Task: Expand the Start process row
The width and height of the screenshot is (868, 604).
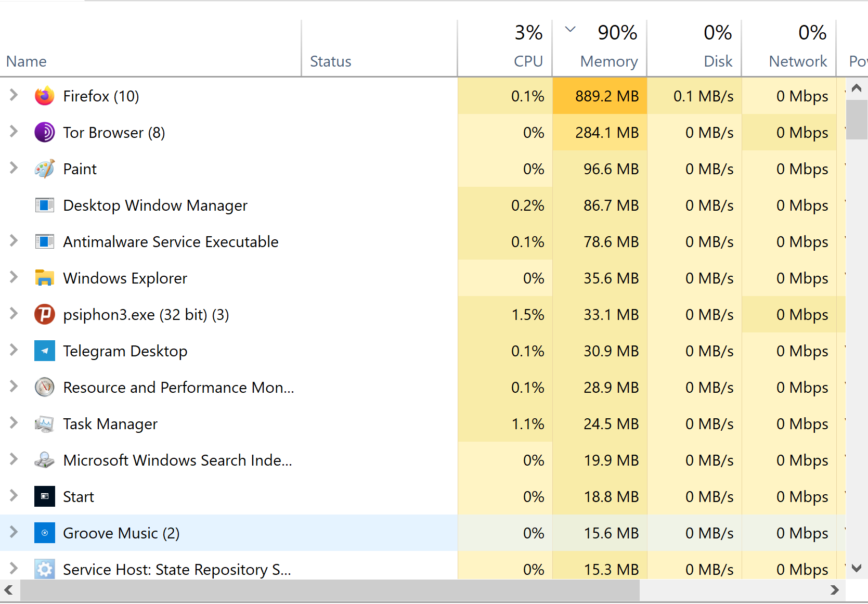Action: (14, 496)
